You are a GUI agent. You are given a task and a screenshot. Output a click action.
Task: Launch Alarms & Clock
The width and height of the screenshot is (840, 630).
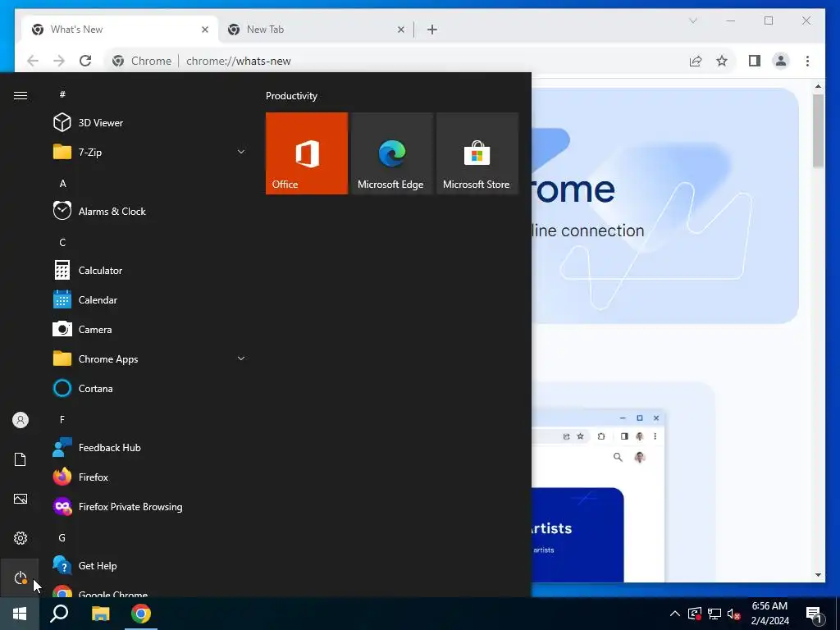tap(150, 211)
